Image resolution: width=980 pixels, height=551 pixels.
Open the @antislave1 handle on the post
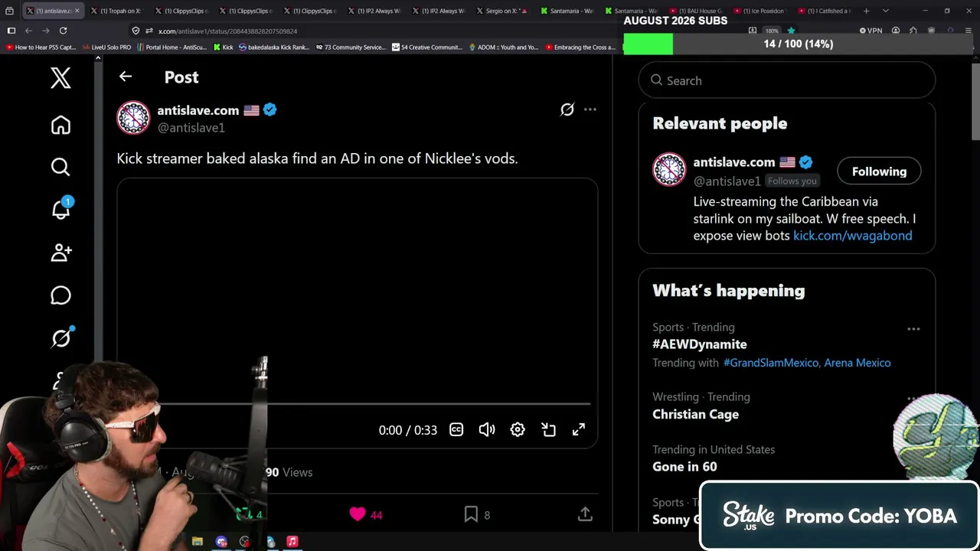(x=191, y=128)
